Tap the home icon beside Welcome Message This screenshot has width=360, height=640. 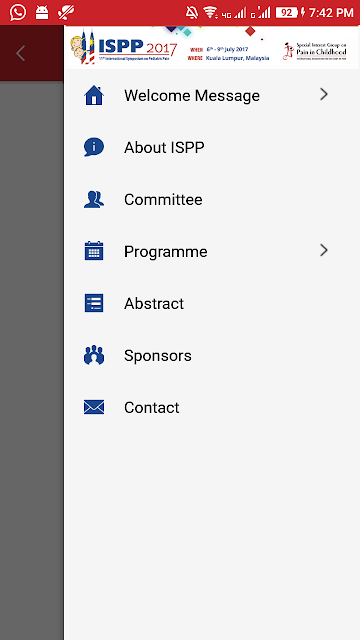coord(94,96)
